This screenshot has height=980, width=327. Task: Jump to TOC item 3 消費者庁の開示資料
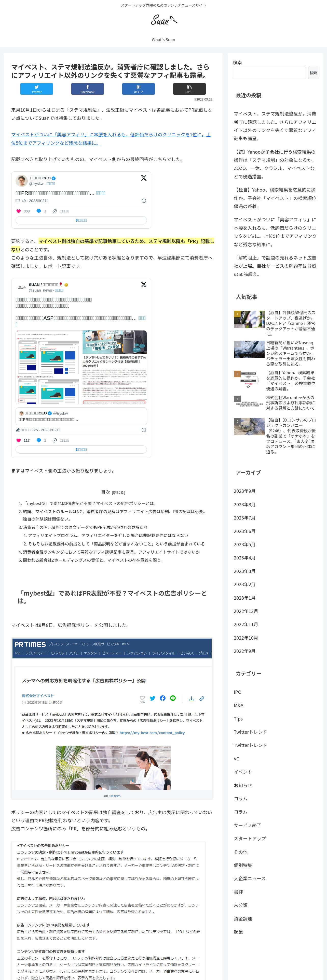pos(85,527)
